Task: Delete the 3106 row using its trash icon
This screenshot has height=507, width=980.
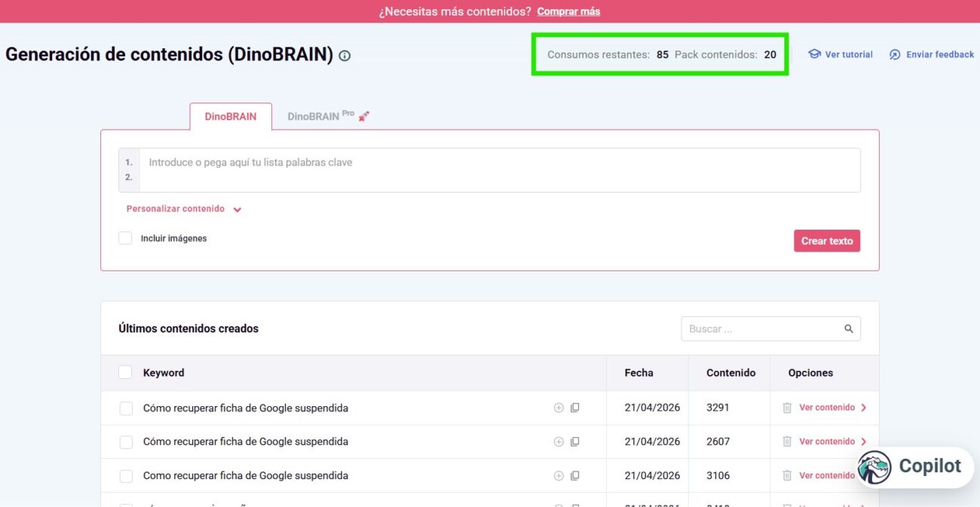Action: pos(787,475)
